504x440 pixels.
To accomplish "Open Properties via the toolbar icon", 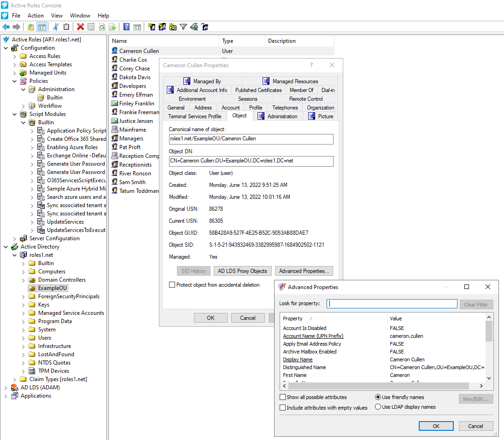I will click(91, 27).
